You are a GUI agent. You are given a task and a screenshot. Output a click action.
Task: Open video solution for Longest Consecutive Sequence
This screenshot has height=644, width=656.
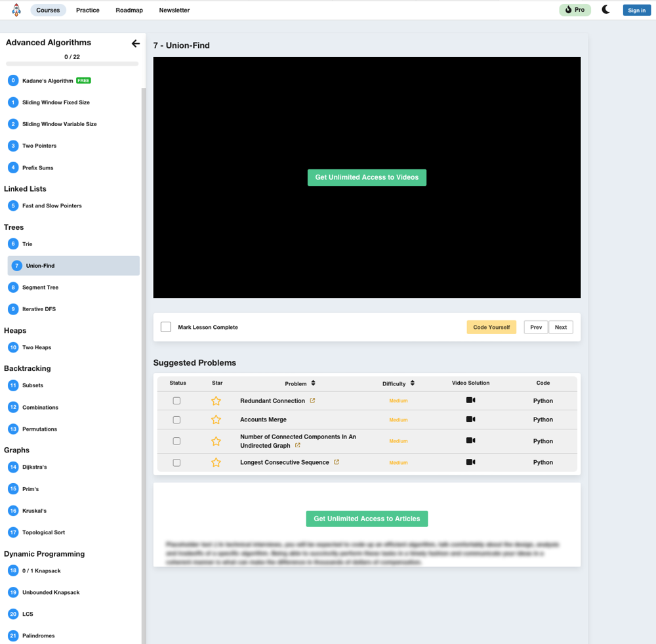click(x=470, y=462)
